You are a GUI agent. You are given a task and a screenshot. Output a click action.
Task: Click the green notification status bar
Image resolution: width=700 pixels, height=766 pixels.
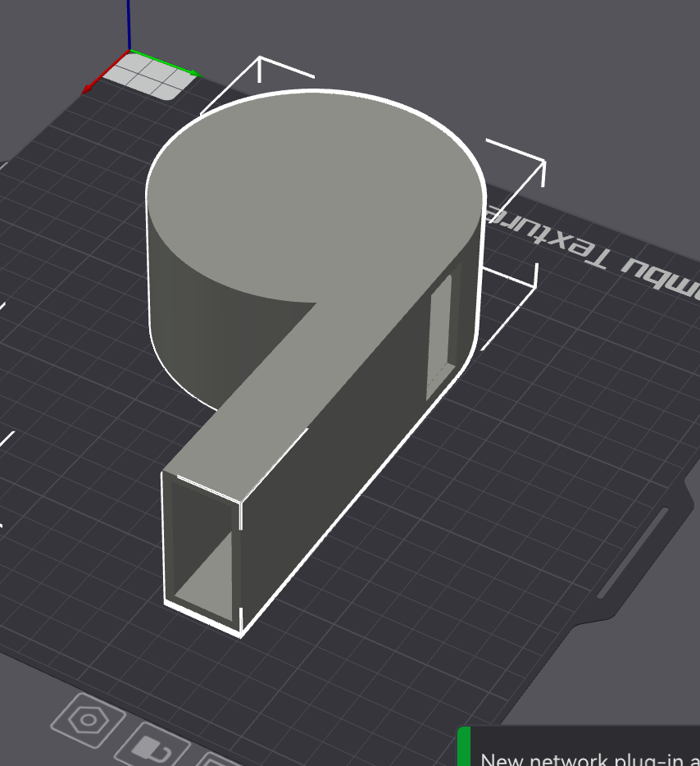click(x=464, y=746)
